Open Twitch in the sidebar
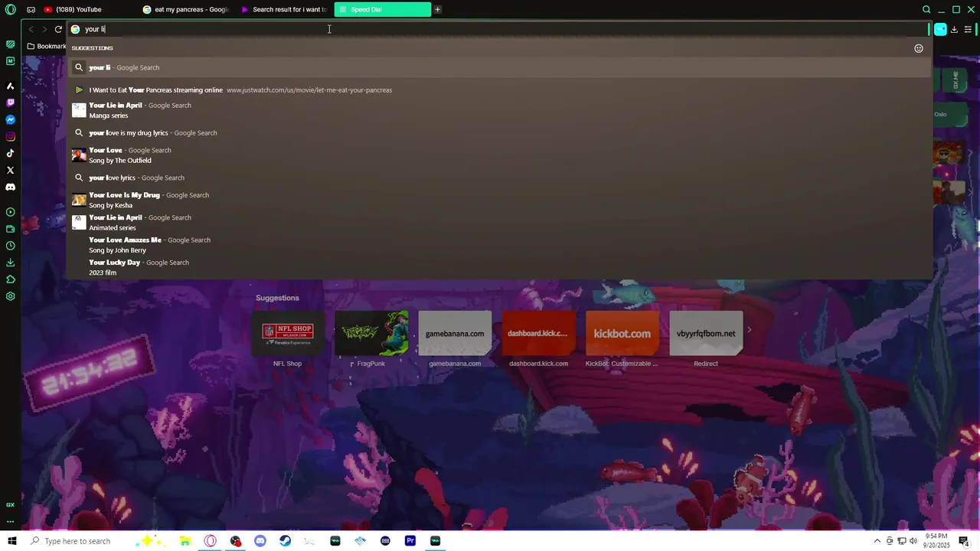 click(10, 103)
